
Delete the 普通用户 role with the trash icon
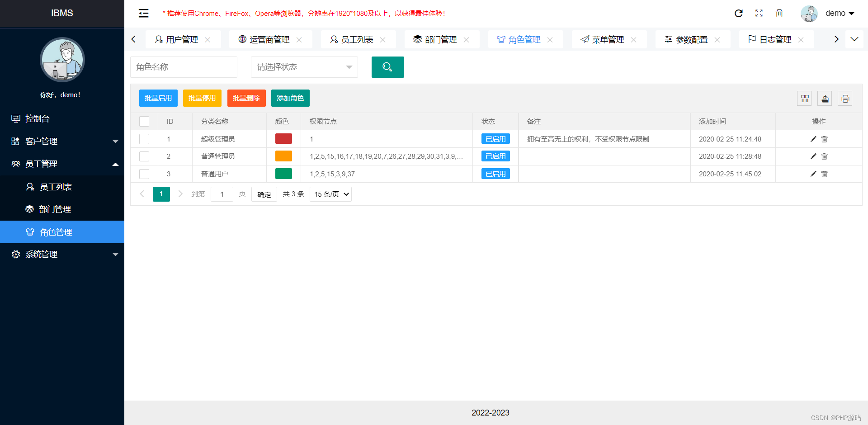click(x=824, y=174)
